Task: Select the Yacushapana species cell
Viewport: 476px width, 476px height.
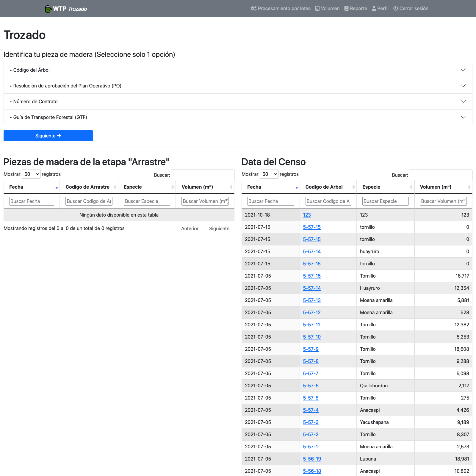Action: [x=385, y=422]
